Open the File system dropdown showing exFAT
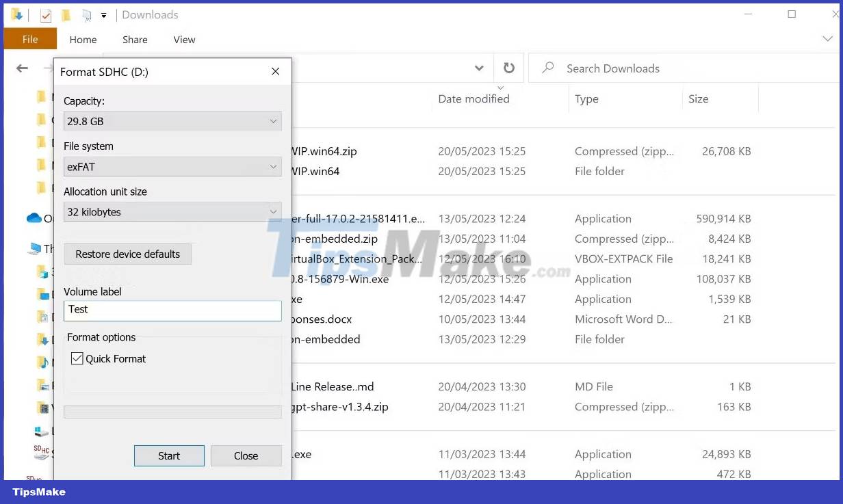The image size is (843, 504). pyautogui.click(x=172, y=167)
